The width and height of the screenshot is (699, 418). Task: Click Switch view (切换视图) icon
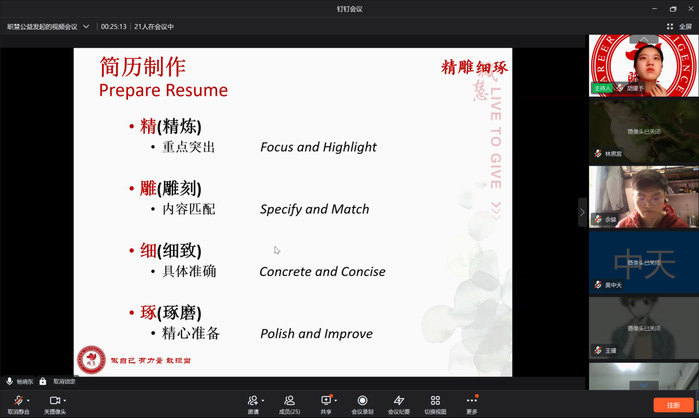tap(435, 400)
